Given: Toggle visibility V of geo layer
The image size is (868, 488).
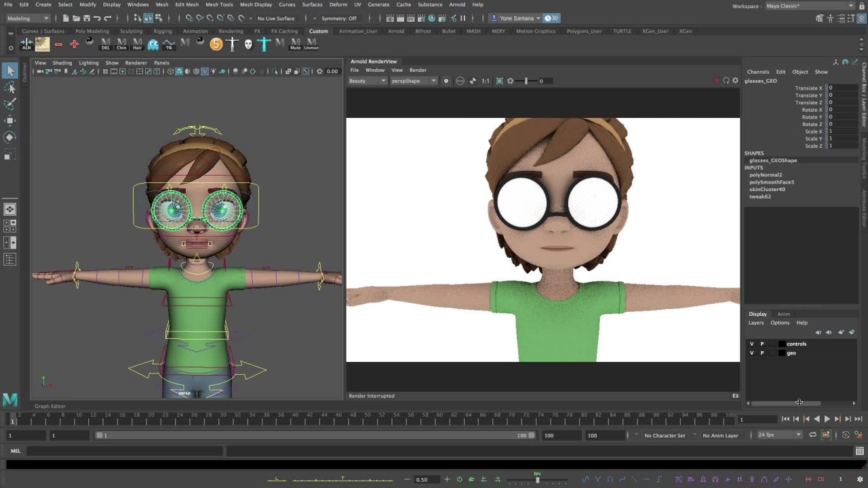Looking at the screenshot, I should (751, 352).
